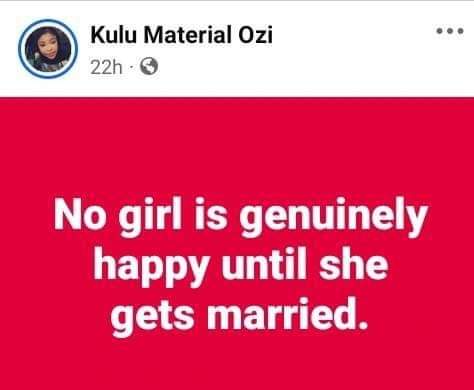The image size is (474, 390).
Task: Click the globe public privacy icon
Action: coord(149,66)
